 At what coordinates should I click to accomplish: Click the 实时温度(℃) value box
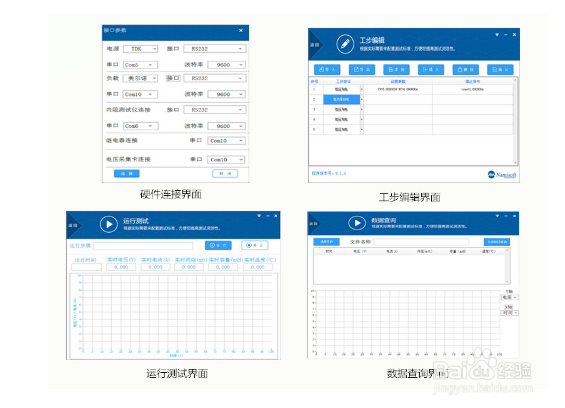click(x=258, y=267)
